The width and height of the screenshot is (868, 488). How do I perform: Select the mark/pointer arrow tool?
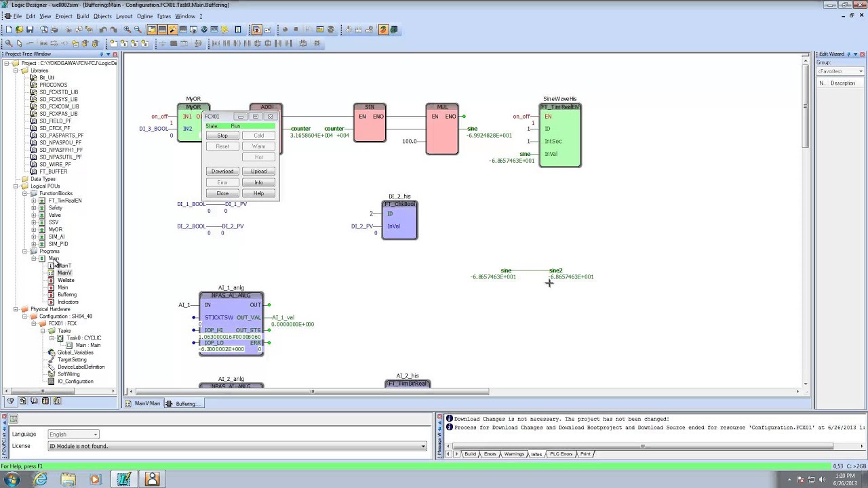pyautogui.click(x=19, y=43)
